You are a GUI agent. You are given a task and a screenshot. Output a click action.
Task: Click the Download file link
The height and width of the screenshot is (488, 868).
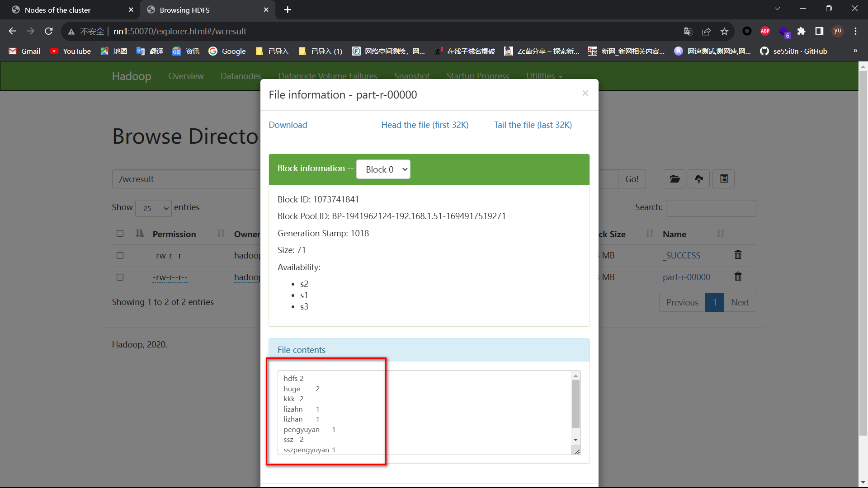pyautogui.click(x=288, y=125)
